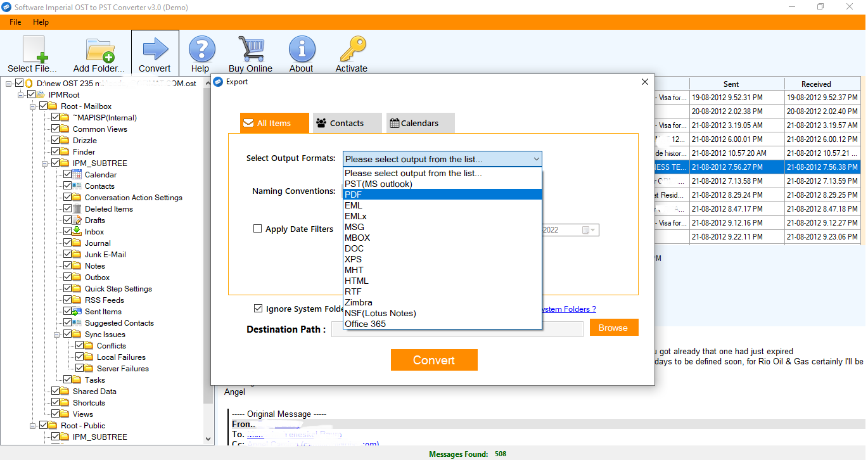Click the Sent Items folder icon

[x=77, y=312]
